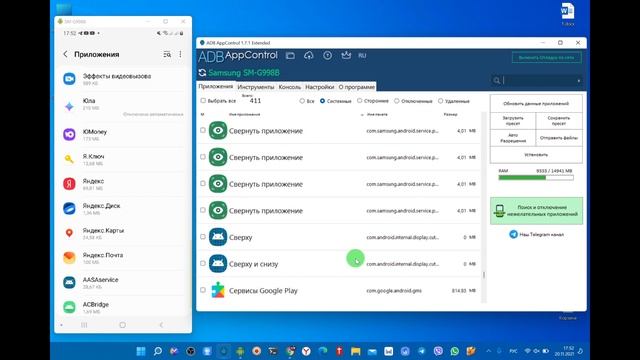Click the Android icon of Сверху и снизу

tap(218, 264)
